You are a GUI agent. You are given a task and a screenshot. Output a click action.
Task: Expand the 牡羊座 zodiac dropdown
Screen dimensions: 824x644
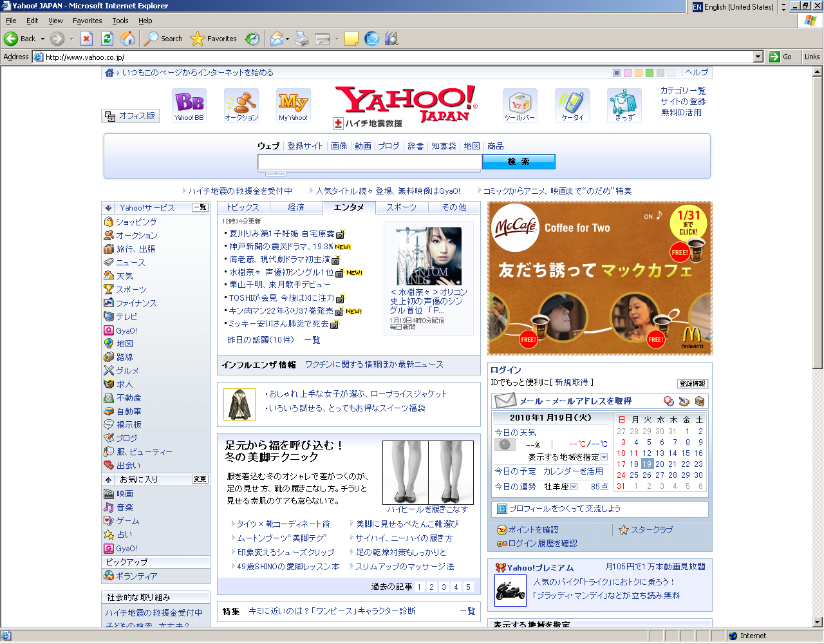coord(574,487)
